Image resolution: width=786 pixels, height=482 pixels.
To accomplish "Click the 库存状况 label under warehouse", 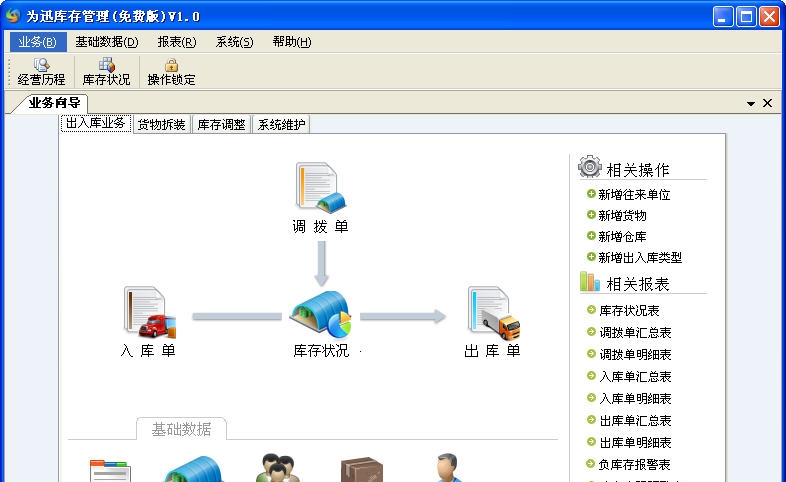I will [321, 350].
